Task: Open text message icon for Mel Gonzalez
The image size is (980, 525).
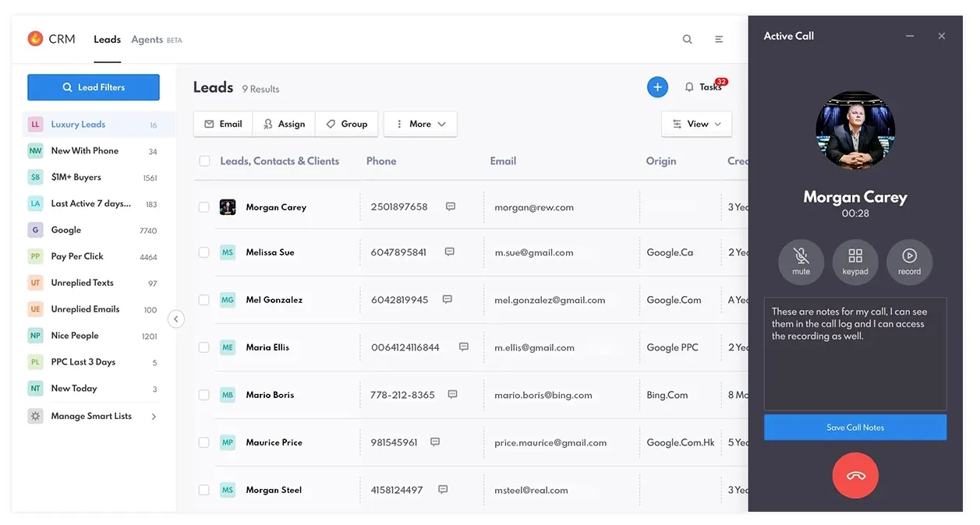Action: (x=448, y=300)
